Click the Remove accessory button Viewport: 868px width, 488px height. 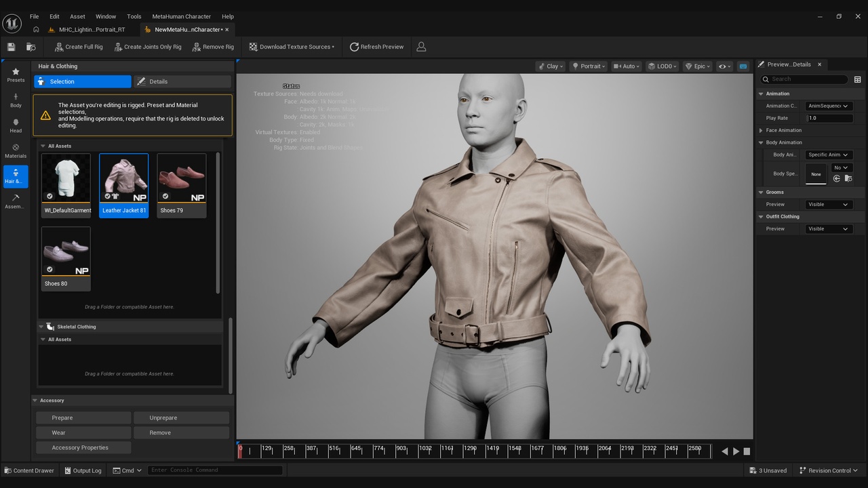181,432
